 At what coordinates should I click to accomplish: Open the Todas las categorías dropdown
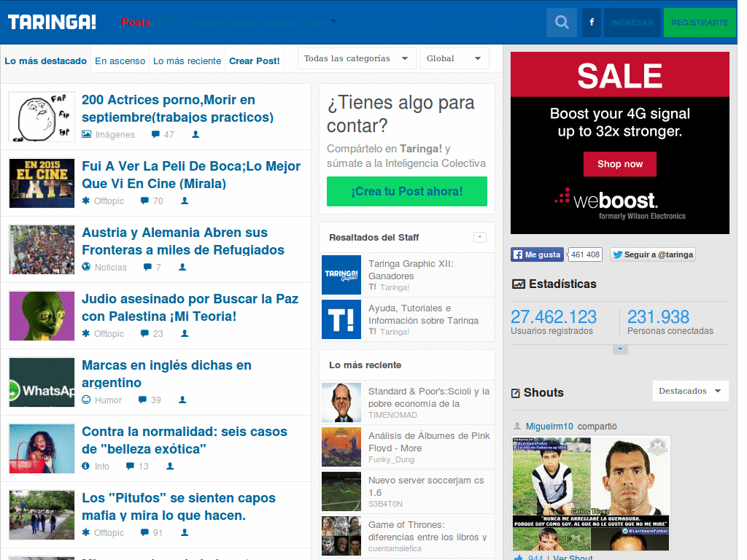pos(357,58)
